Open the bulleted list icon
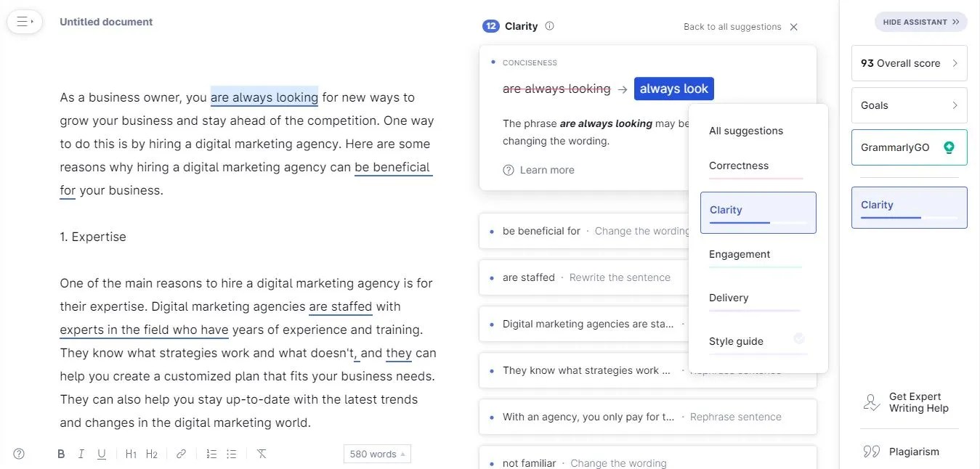Image resolution: width=980 pixels, height=469 pixels. (232, 453)
